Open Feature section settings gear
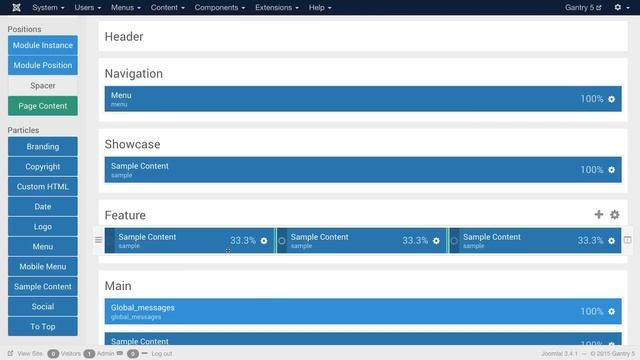This screenshot has height=360, width=640. pos(615,215)
